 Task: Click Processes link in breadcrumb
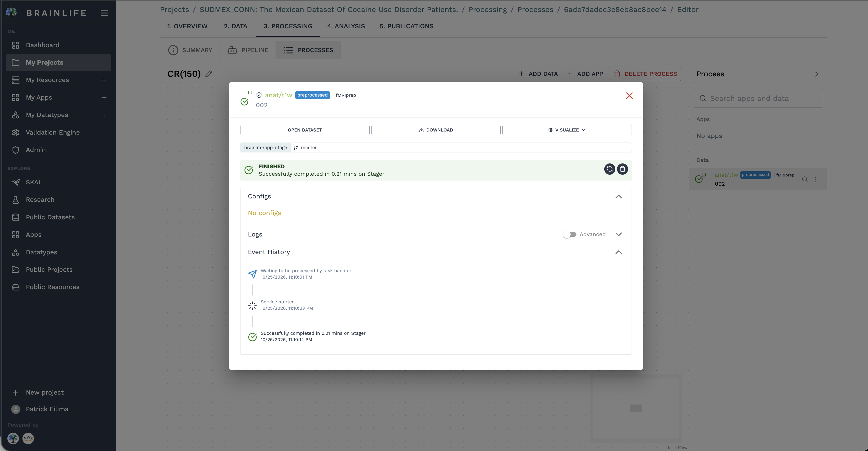(535, 9)
